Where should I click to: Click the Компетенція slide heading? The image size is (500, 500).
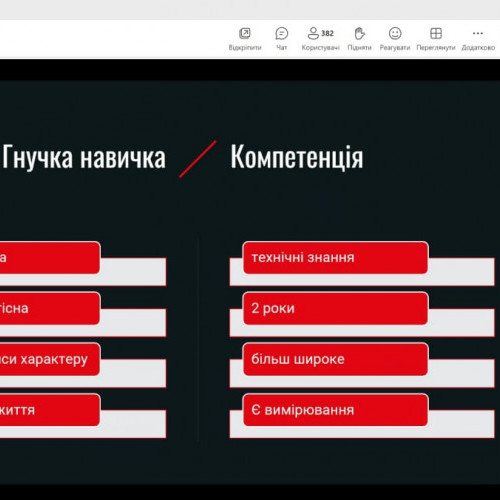[x=297, y=157]
